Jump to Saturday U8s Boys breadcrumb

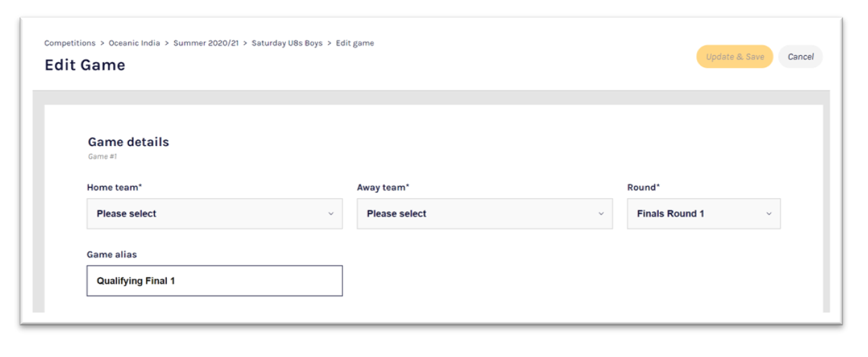(287, 43)
